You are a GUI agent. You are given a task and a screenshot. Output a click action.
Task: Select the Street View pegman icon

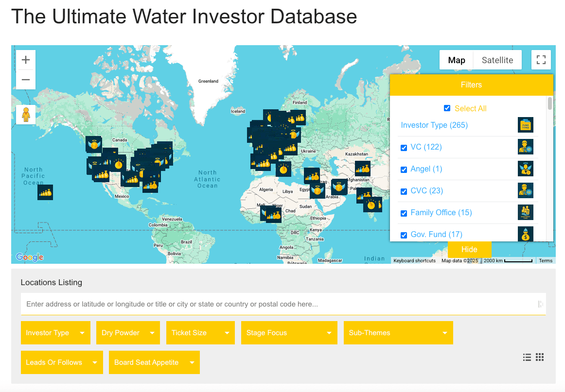[26, 115]
